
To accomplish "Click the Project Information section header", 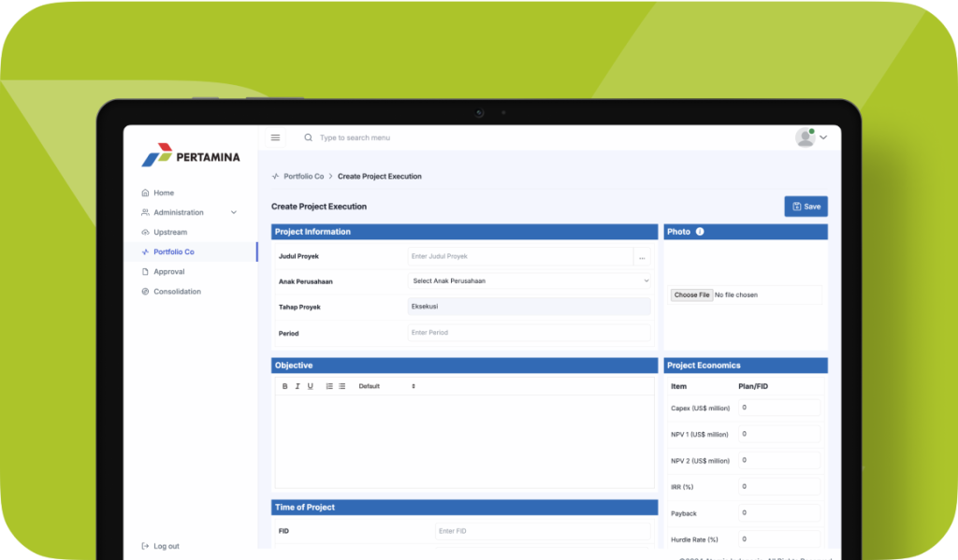I will pos(464,232).
